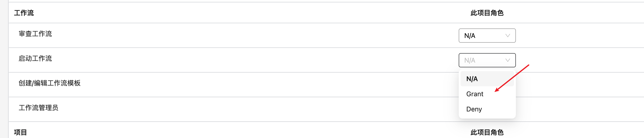Viewport: 644px width, 138px height.
Task: Click the 创建/编辑工作流模板 permission label
Action: pyautogui.click(x=50, y=83)
